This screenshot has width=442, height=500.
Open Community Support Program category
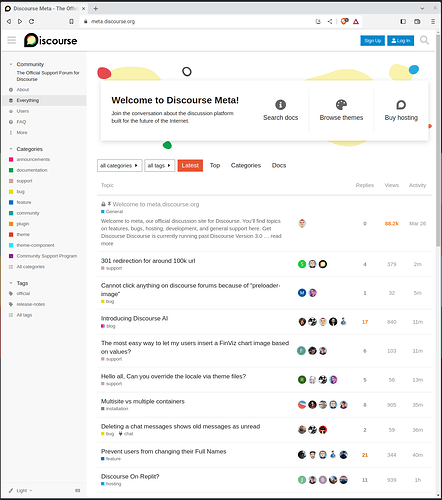pos(47,256)
